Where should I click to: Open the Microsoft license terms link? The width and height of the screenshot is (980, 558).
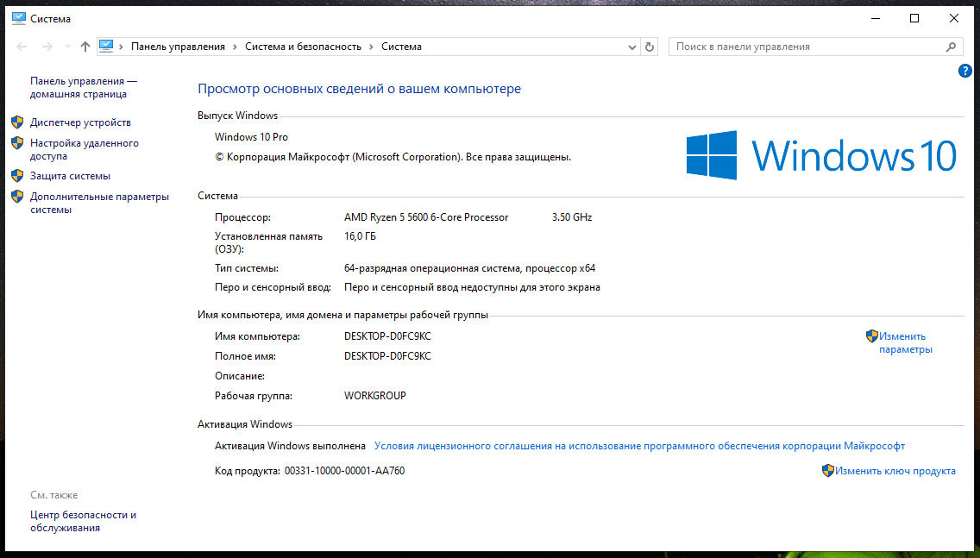coord(639,446)
